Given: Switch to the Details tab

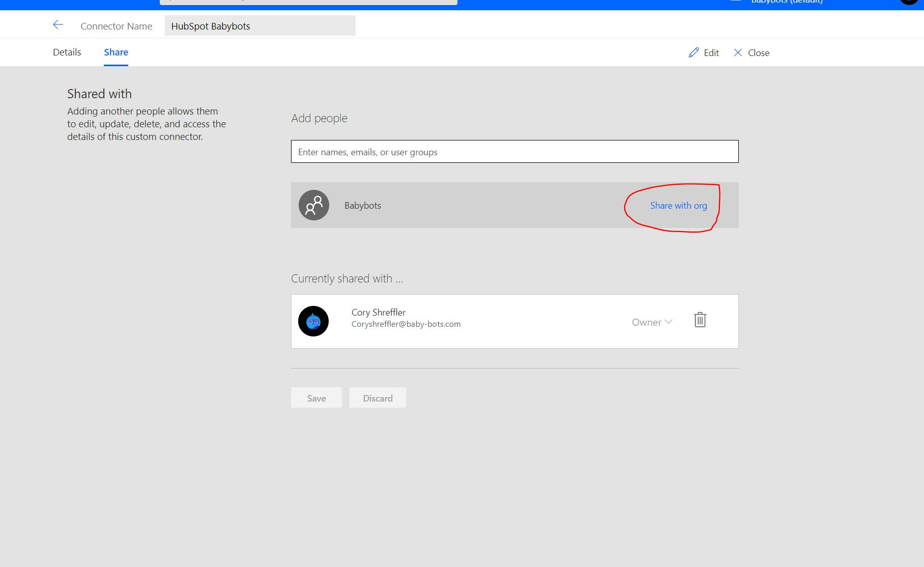Looking at the screenshot, I should [x=67, y=52].
